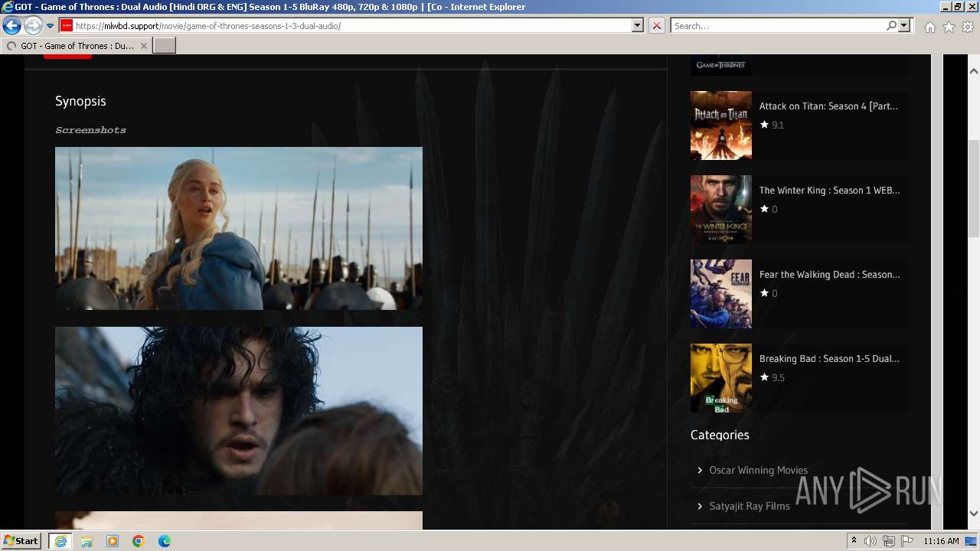
Task: Stop page loading with the red X
Action: click(656, 25)
